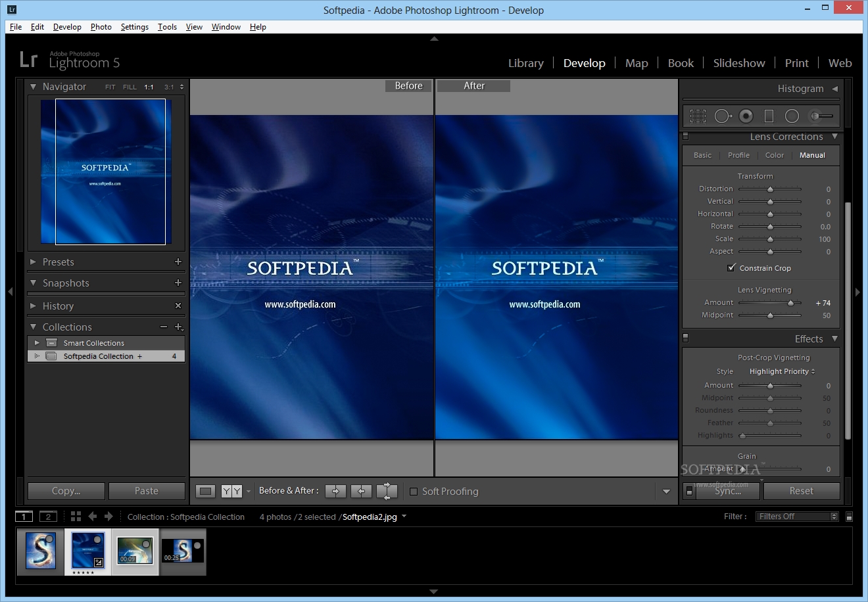Click the Before/After YY view button

231,491
